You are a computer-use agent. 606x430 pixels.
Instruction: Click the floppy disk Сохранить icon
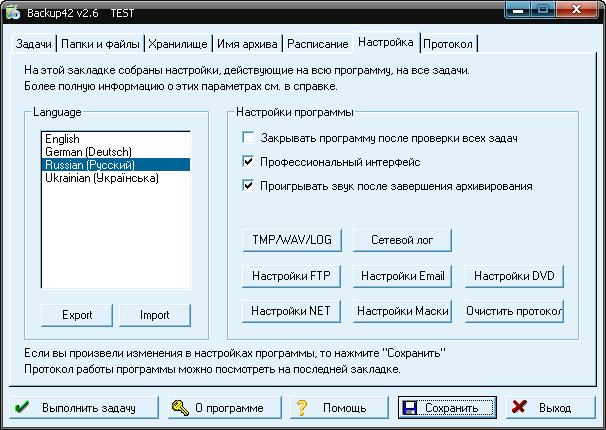[410, 408]
